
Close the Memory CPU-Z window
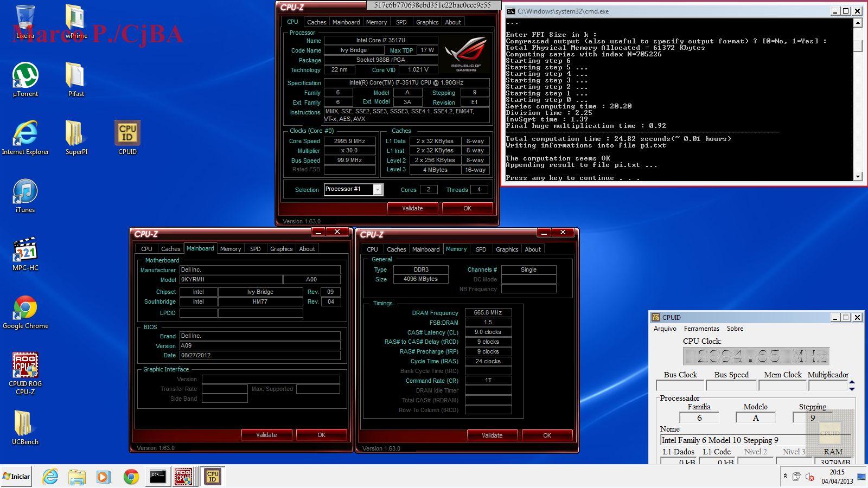pos(563,233)
